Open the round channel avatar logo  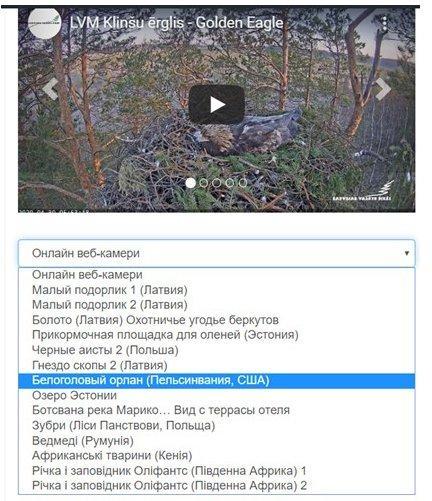pyautogui.click(x=44, y=23)
